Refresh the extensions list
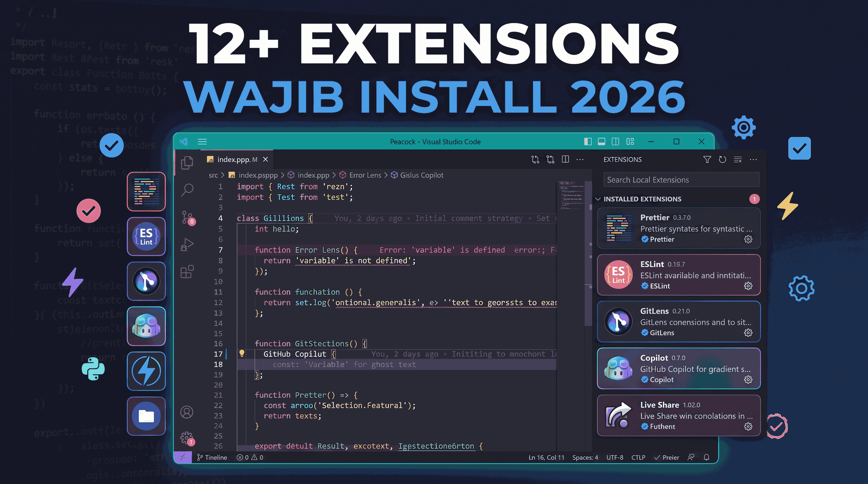The height and width of the screenshot is (484, 868). click(x=722, y=159)
